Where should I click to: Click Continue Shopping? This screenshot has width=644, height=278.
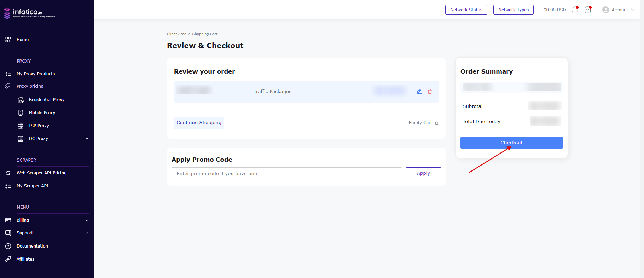pyautogui.click(x=199, y=123)
